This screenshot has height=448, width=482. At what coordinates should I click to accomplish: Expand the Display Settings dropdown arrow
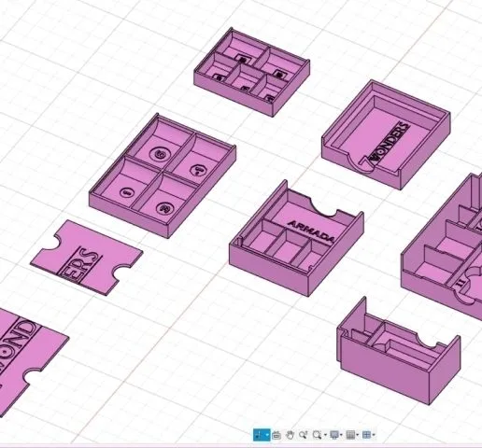341,435
